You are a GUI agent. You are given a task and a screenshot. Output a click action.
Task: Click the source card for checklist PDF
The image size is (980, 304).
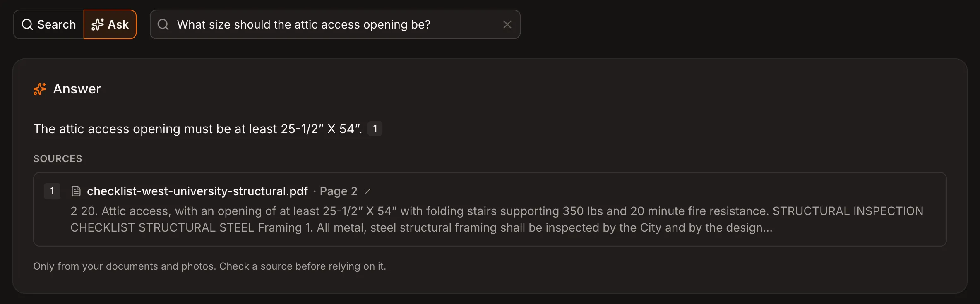[490, 209]
